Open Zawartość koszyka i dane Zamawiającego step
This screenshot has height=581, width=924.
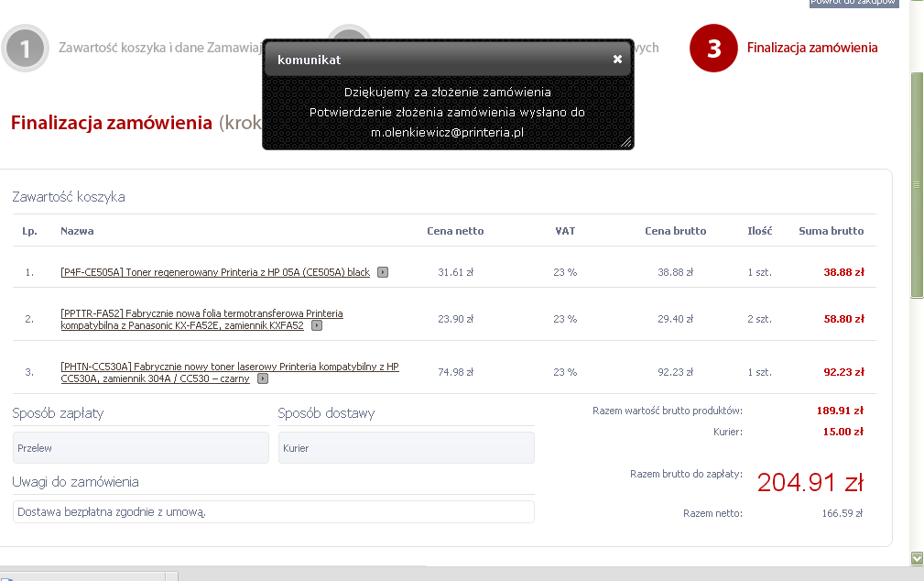click(159, 48)
